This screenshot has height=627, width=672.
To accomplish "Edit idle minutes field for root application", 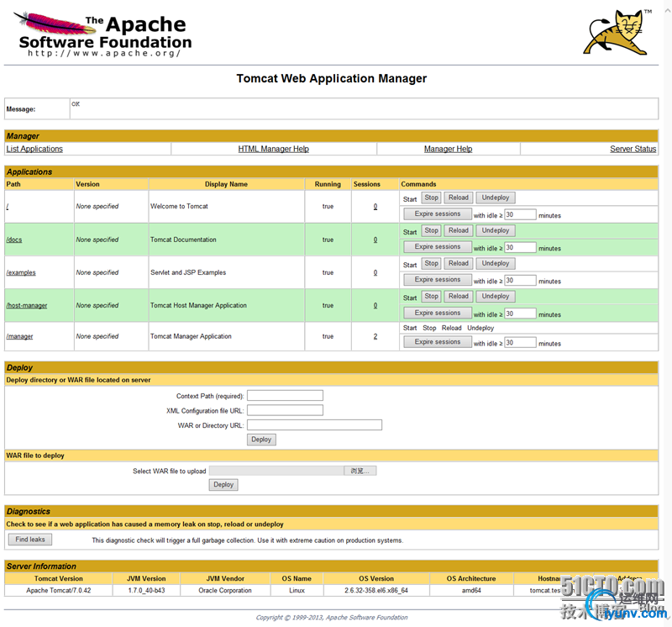I will pos(520,215).
